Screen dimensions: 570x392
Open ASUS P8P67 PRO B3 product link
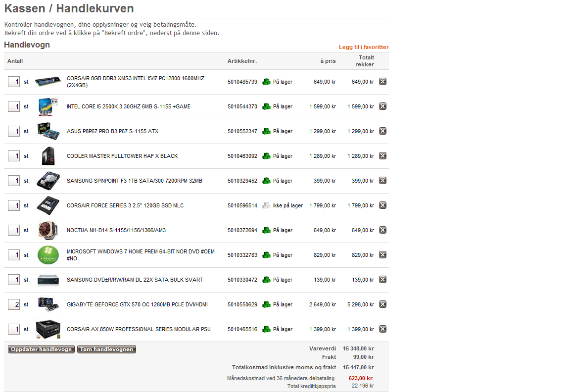tap(113, 131)
